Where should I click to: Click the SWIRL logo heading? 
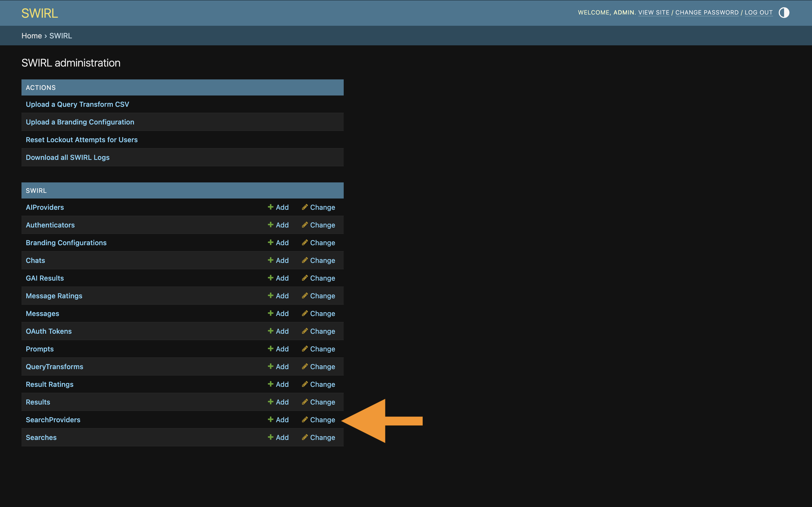tap(39, 13)
